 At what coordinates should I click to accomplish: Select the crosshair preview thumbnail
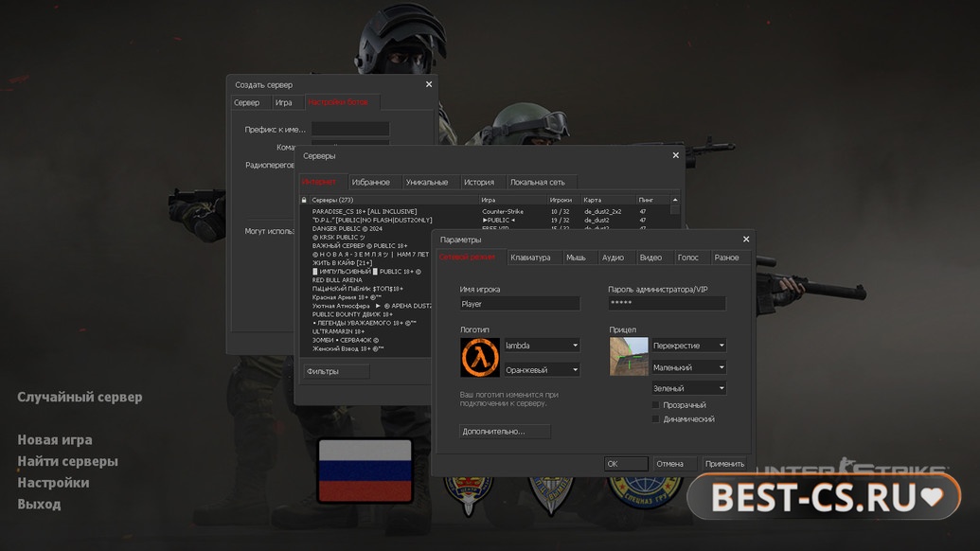point(629,357)
